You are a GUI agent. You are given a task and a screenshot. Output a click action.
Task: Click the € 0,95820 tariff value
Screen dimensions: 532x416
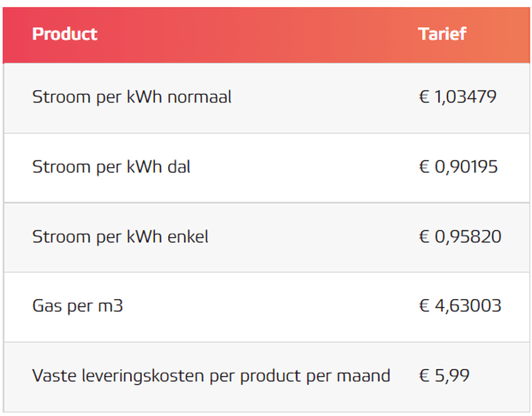tap(460, 237)
